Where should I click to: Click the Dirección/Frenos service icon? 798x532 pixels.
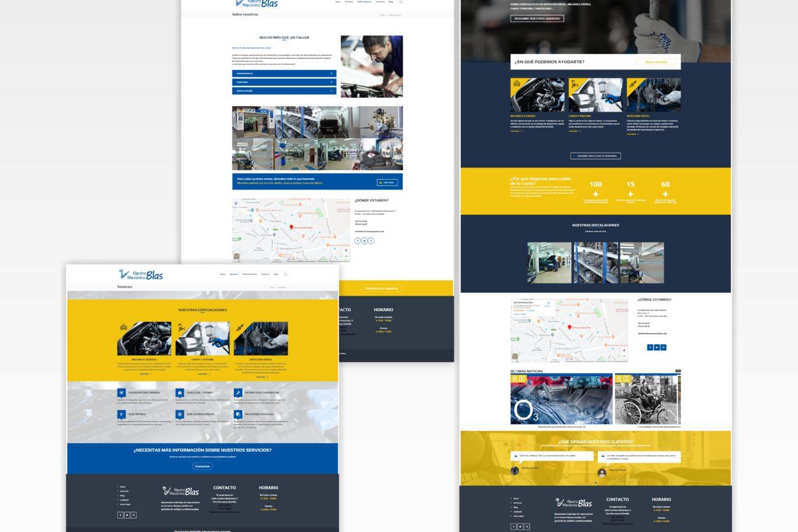pyautogui.click(x=179, y=392)
